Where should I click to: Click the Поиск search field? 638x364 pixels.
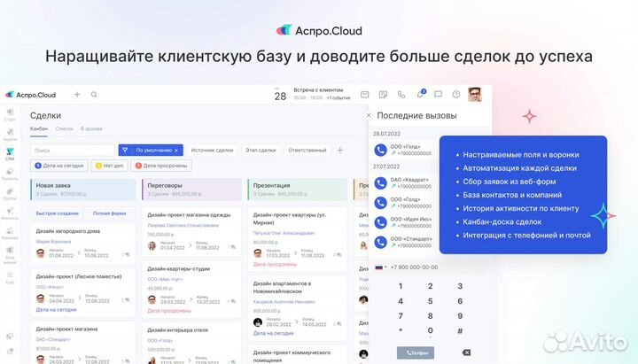(x=73, y=150)
